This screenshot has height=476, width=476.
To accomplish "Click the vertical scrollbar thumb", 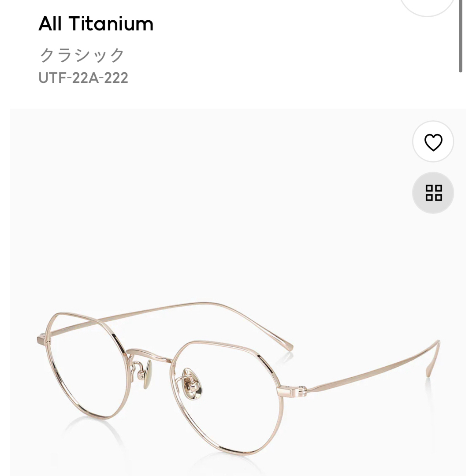I will click(460, 36).
